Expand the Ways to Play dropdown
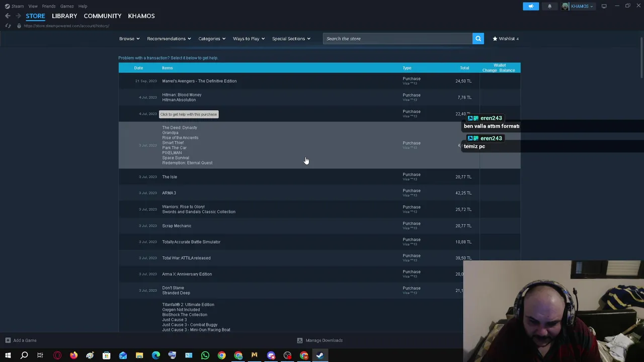644x362 pixels. pyautogui.click(x=249, y=39)
